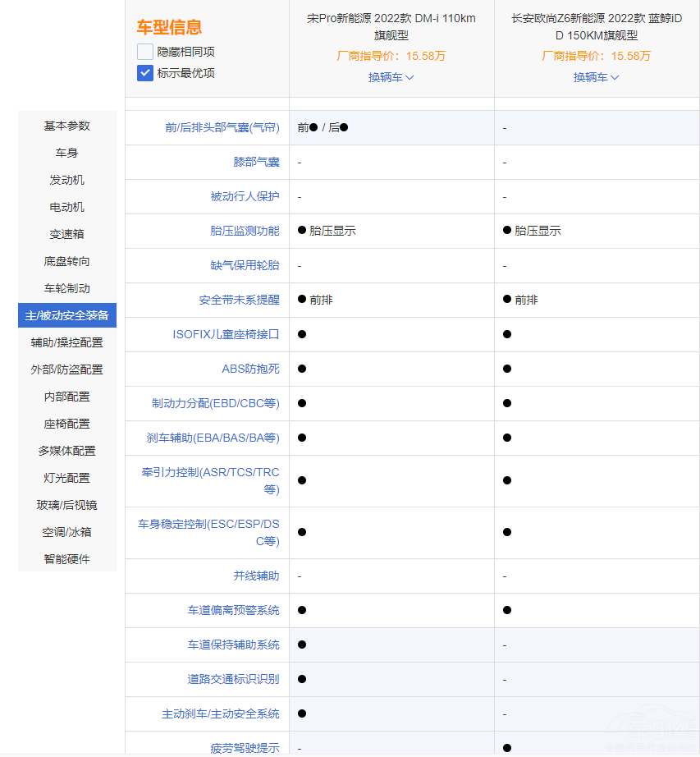
Task: Uncheck the 标示最优项 option
Action: click(144, 72)
